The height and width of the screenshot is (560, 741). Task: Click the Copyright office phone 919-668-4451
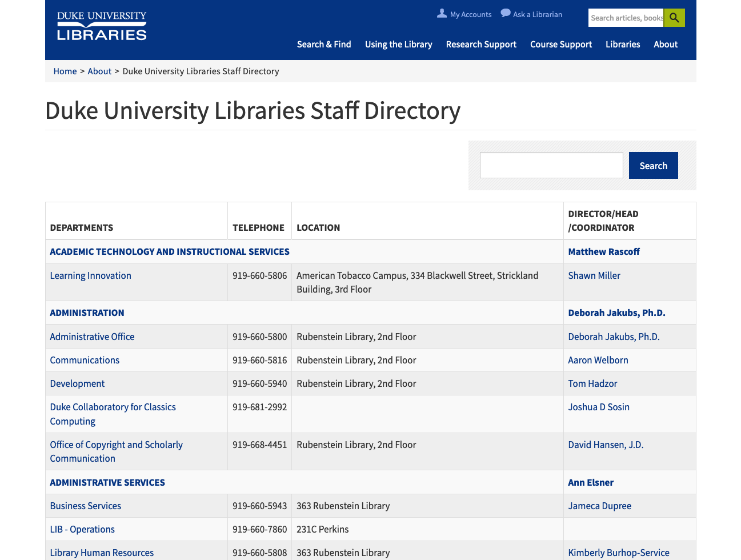[259, 445]
